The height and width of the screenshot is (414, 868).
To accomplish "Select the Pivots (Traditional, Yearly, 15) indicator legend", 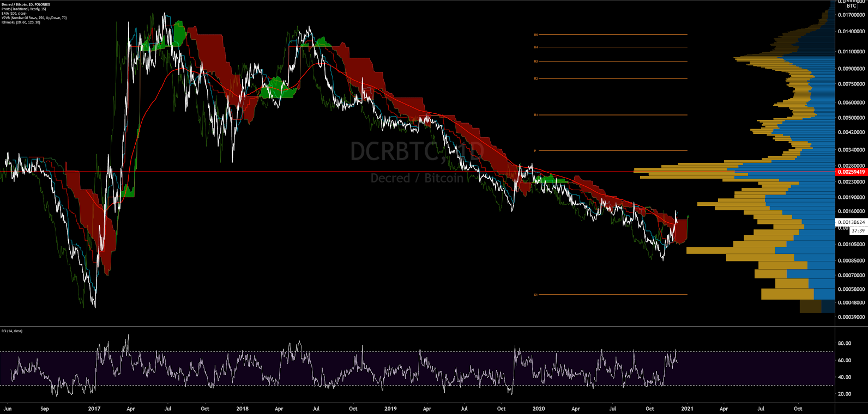I will pyautogui.click(x=23, y=9).
